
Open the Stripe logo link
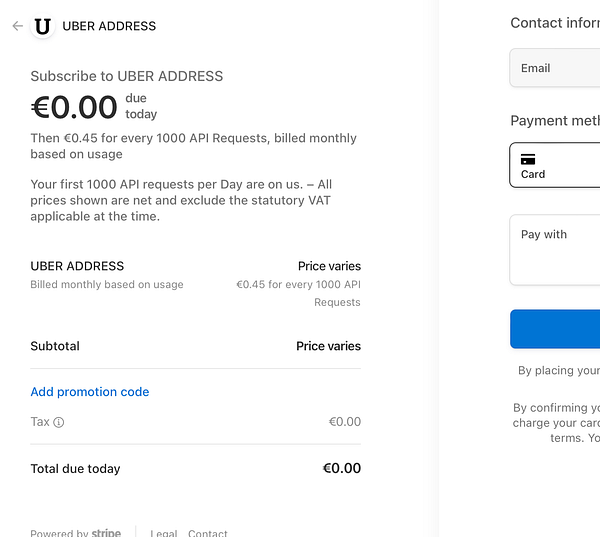pyautogui.click(x=106, y=533)
